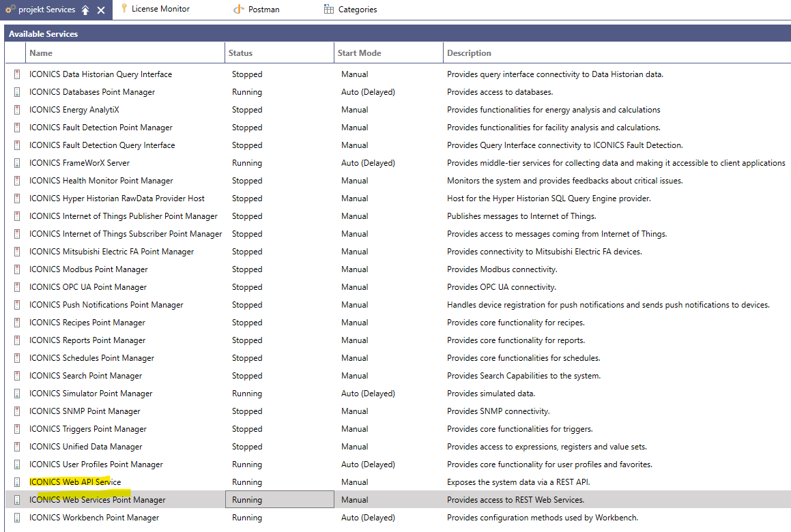Click the stopped traffic-light icon for Data Historian Query Interface
Screen dimensions: 791x532
[x=16, y=74]
